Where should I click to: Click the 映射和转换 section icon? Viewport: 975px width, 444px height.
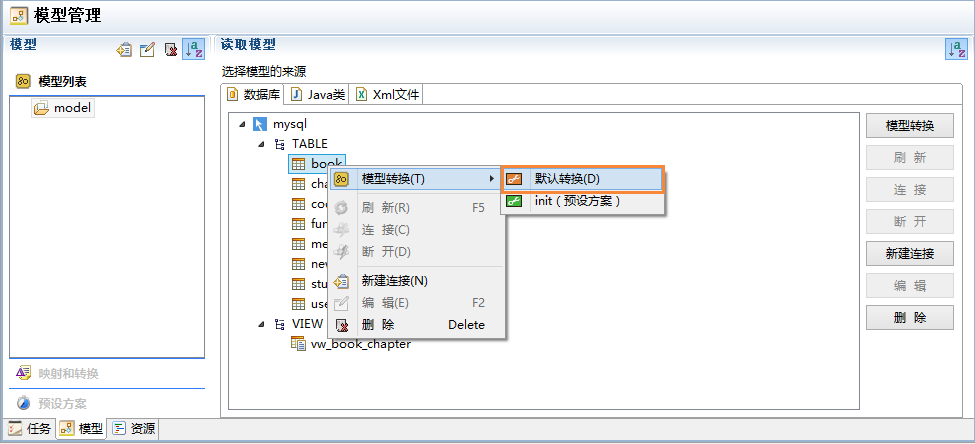click(x=23, y=373)
